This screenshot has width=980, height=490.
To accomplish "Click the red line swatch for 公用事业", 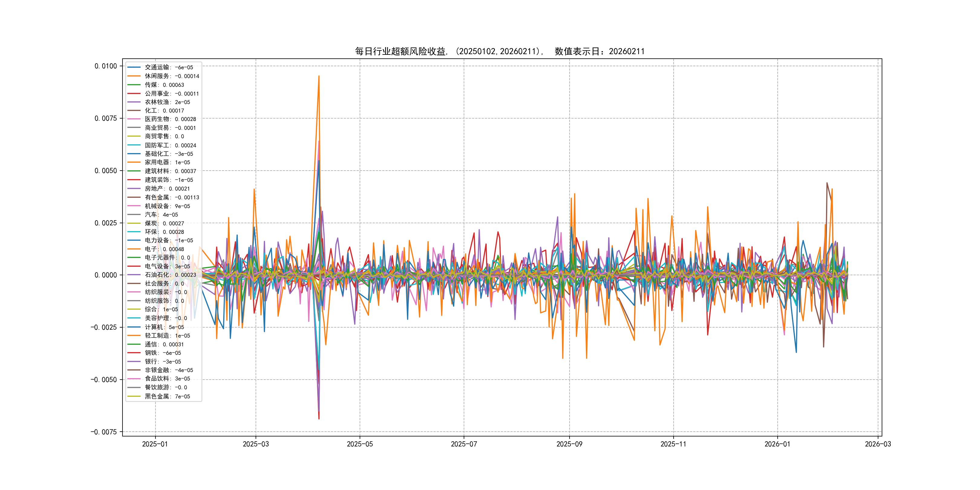I will tap(134, 93).
